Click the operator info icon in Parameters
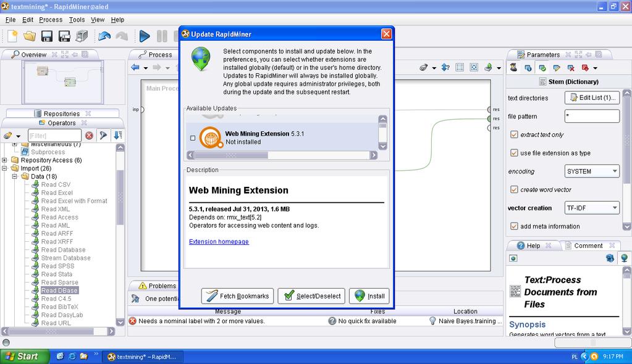Viewport: 632px width, 364px height. click(528, 68)
